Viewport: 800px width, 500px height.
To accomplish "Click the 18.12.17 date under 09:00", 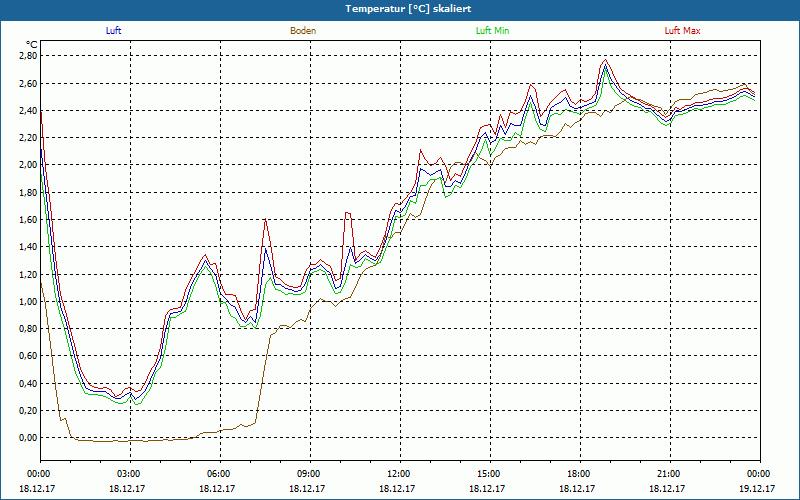I will tap(307, 488).
